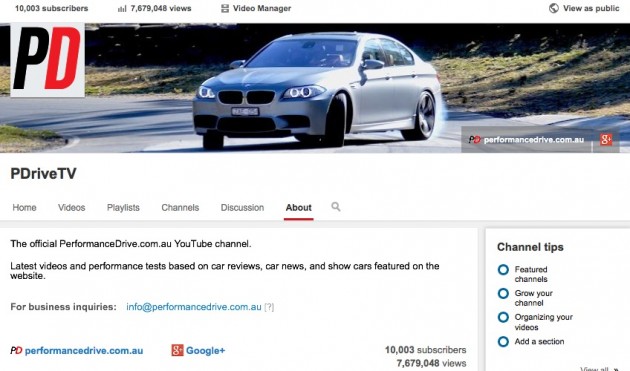
Task: Open the Playlists tab
Action: [123, 207]
